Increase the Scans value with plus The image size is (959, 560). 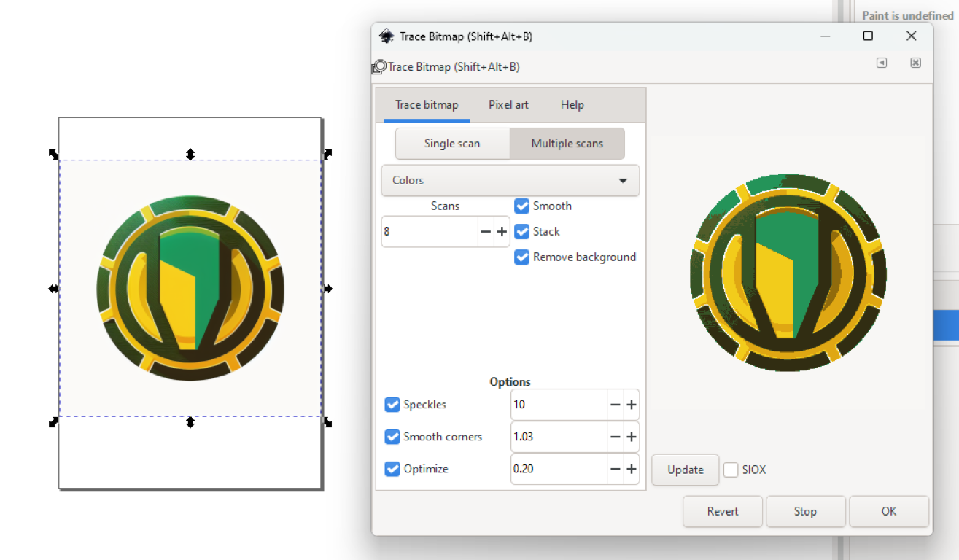click(502, 232)
